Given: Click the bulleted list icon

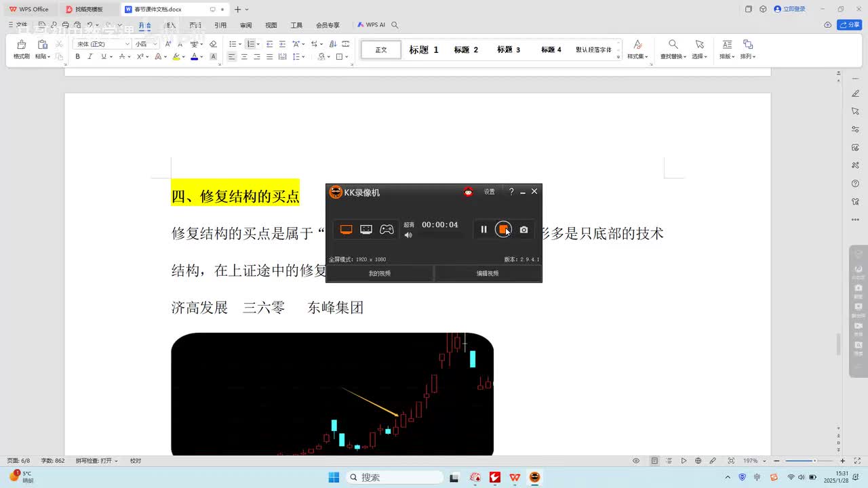Looking at the screenshot, I should (232, 44).
